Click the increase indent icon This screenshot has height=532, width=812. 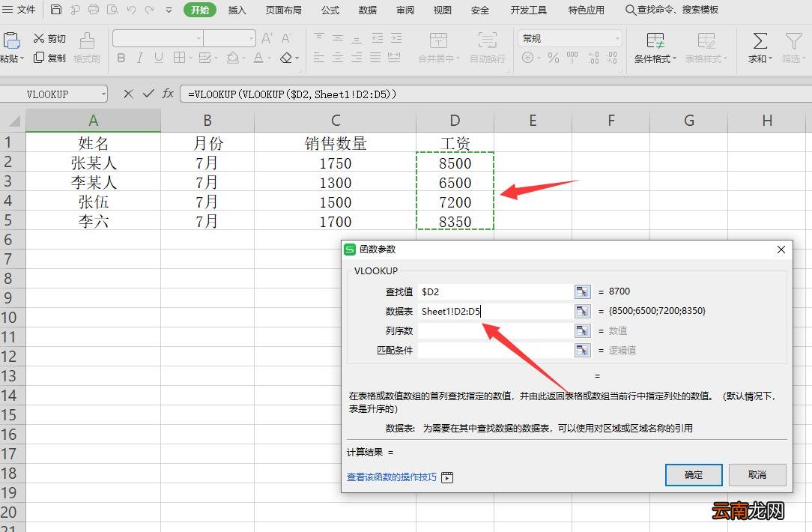click(x=396, y=38)
